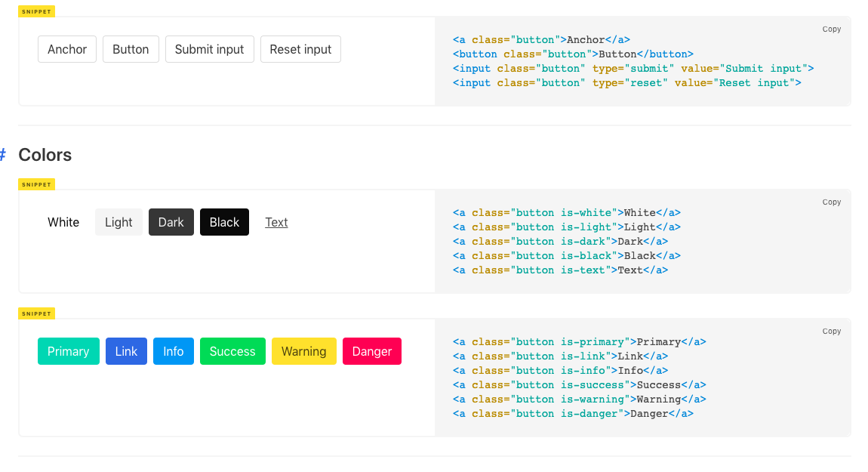
Task: Click the is-dark code line
Action: coord(560,242)
